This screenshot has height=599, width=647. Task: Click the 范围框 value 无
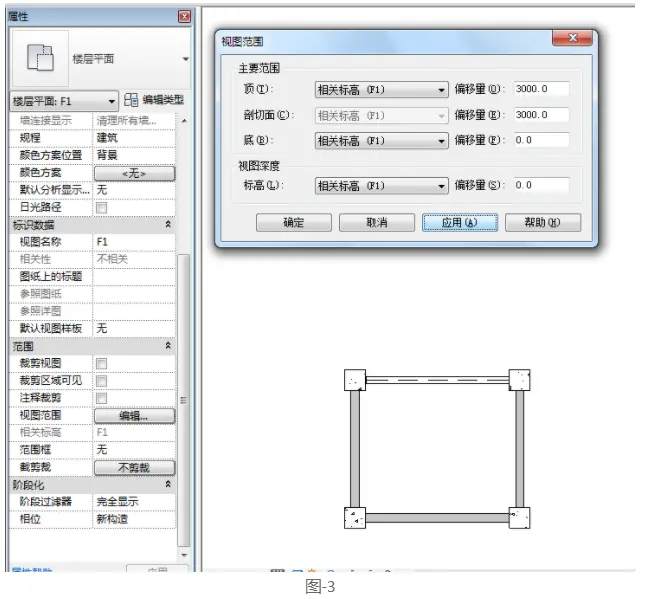pos(134,450)
